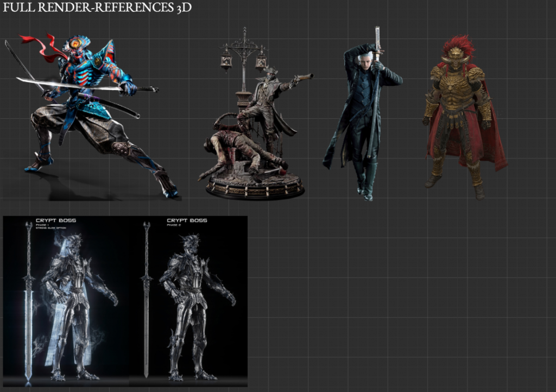Select the white-haired swordsman in dark coat image

tap(363, 113)
